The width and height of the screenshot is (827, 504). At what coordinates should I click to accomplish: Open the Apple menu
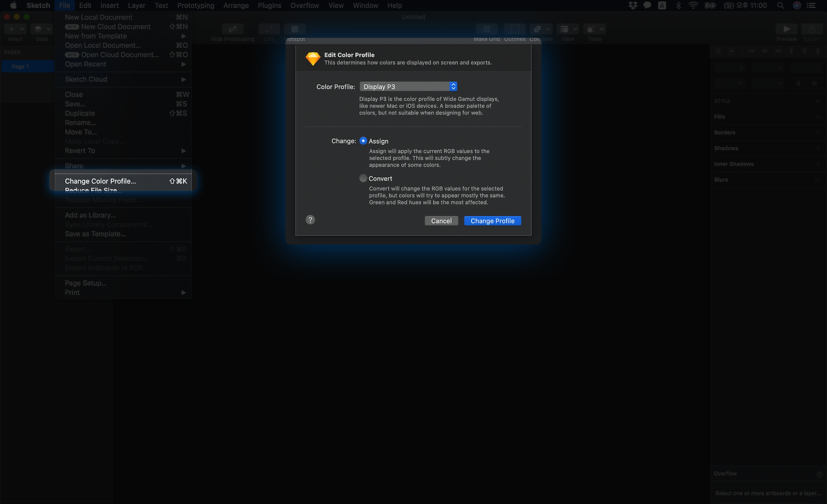click(x=13, y=5)
